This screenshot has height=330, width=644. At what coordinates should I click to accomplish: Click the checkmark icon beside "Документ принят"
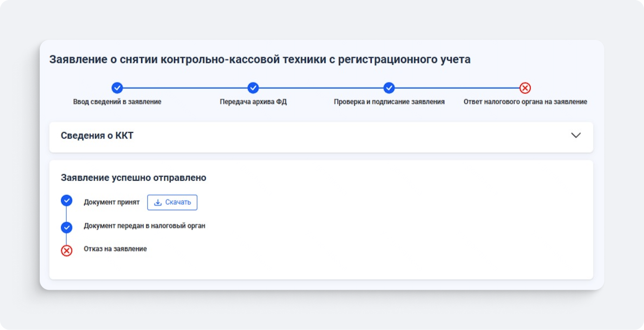[x=66, y=201]
